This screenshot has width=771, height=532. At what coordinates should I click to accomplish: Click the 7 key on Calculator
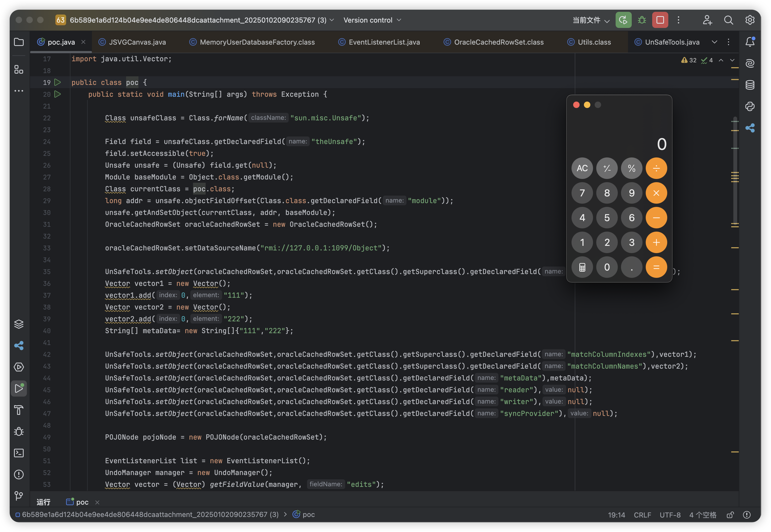[x=582, y=193]
